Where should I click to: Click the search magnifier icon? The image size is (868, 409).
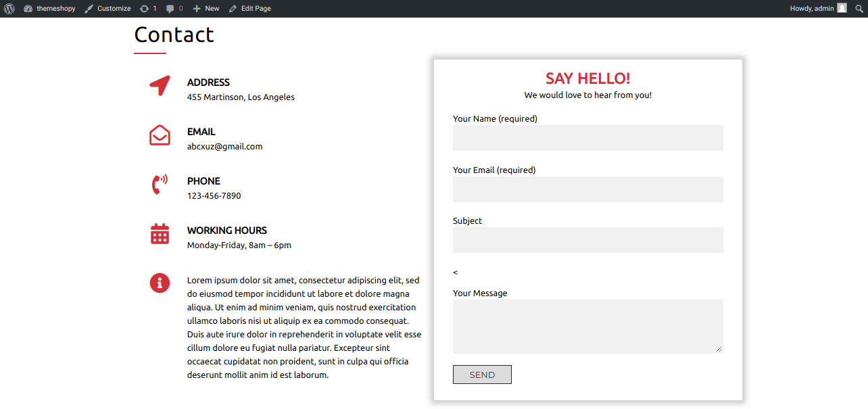pyautogui.click(x=859, y=9)
